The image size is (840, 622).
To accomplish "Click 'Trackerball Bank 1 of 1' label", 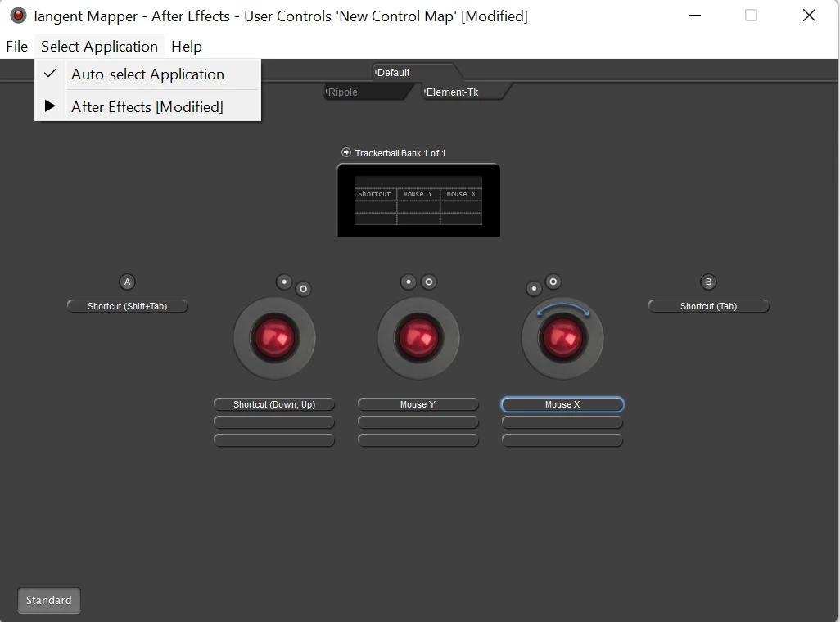I will coord(400,153).
